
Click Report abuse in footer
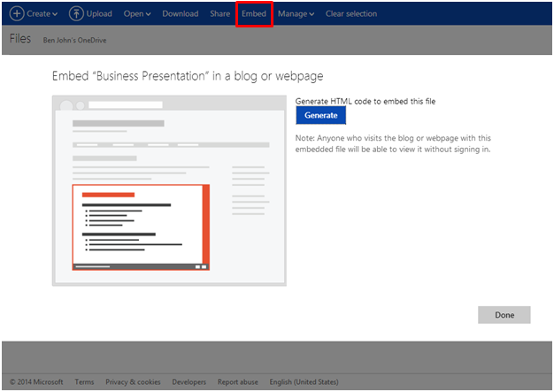point(238,381)
